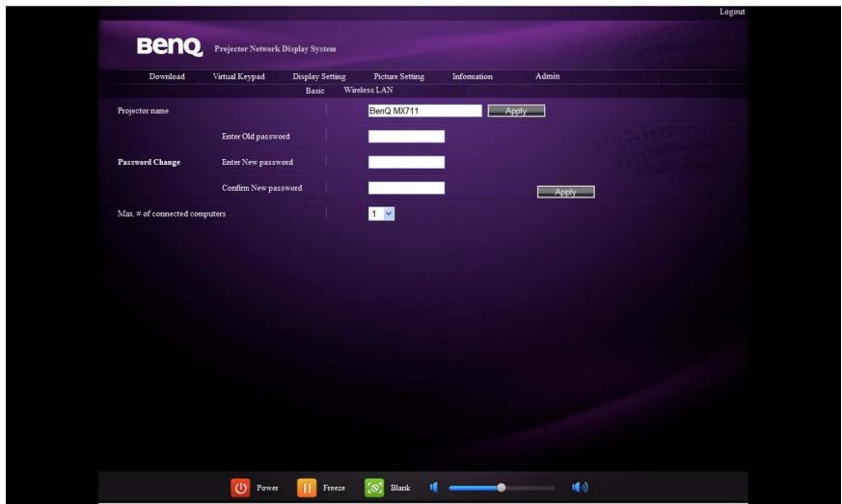Image resolution: width=842 pixels, height=504 pixels.
Task: Click the BenQ logo
Action: click(x=170, y=46)
